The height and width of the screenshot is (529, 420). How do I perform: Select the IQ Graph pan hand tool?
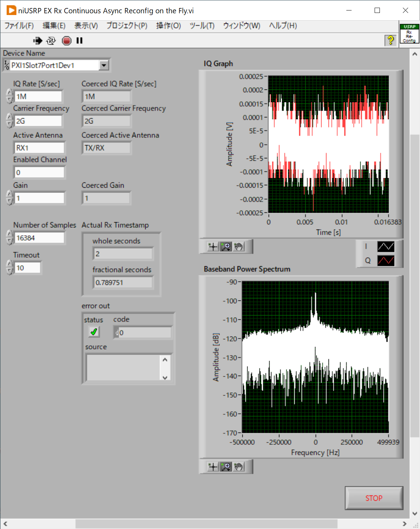239,247
